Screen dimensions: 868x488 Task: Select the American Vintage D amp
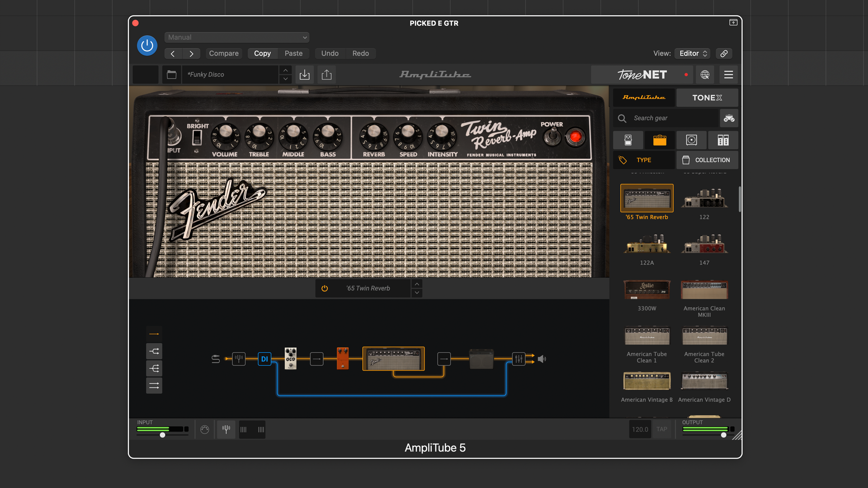coord(704,381)
